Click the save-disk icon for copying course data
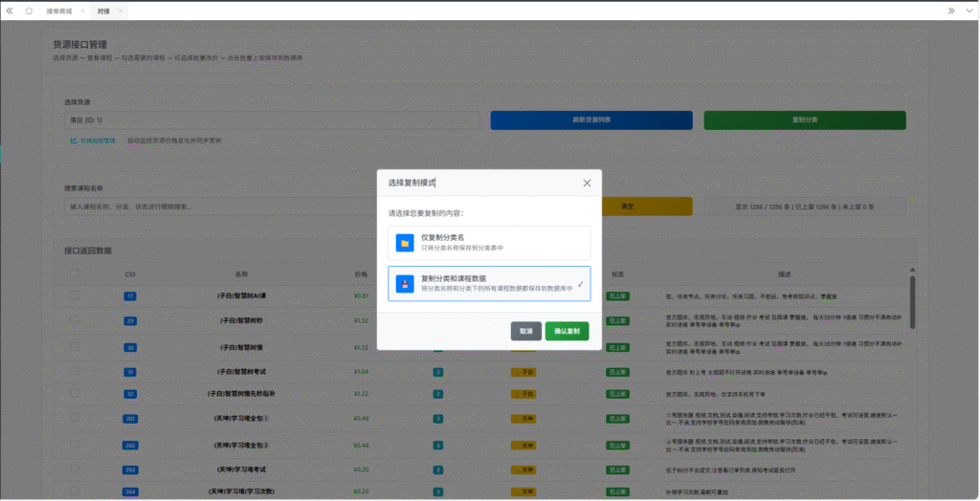This screenshot has height=501, width=980. (x=405, y=284)
